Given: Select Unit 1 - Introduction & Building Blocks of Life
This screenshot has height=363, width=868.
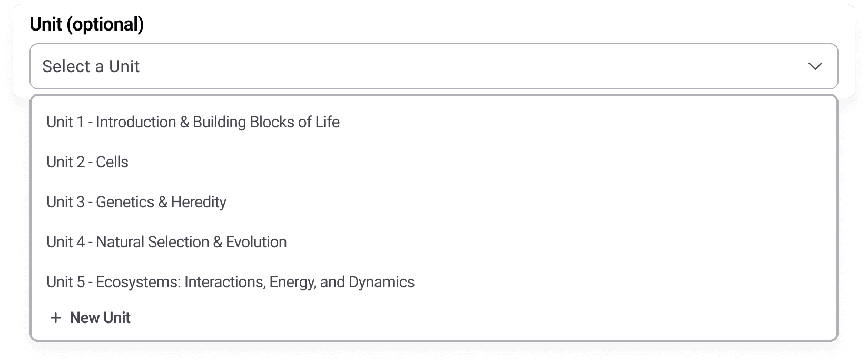Looking at the screenshot, I should click(193, 122).
